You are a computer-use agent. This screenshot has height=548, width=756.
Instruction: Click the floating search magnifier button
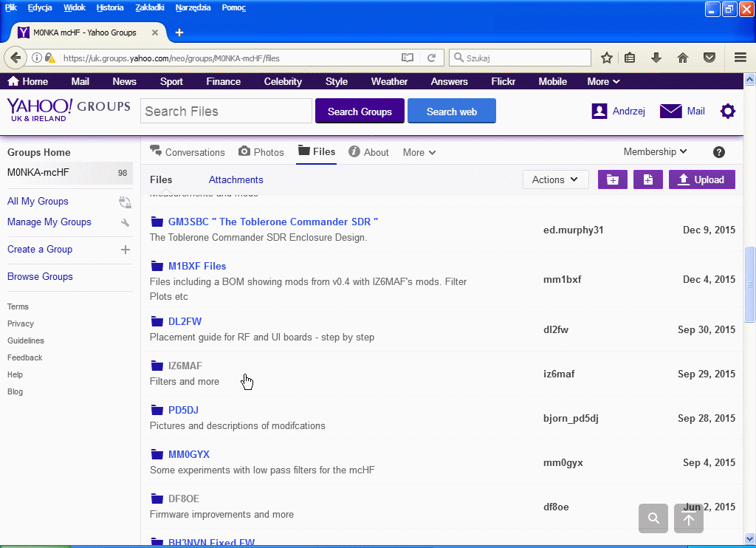(653, 518)
